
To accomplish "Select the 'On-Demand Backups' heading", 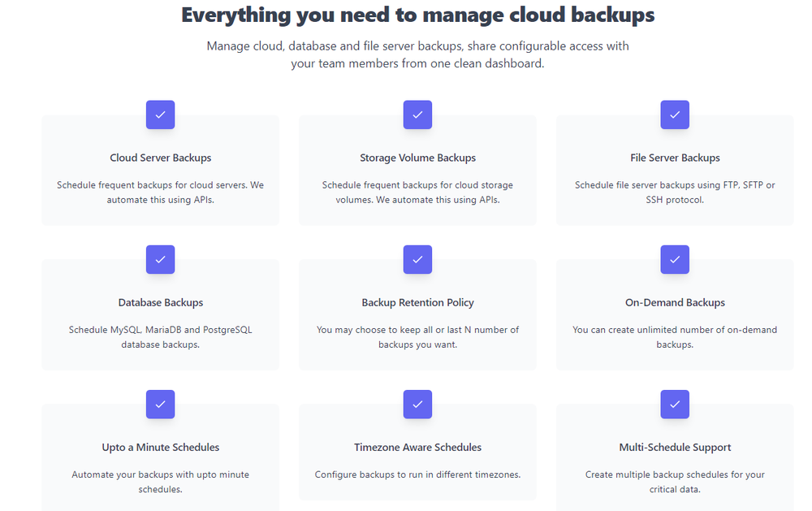I will 675,303.
